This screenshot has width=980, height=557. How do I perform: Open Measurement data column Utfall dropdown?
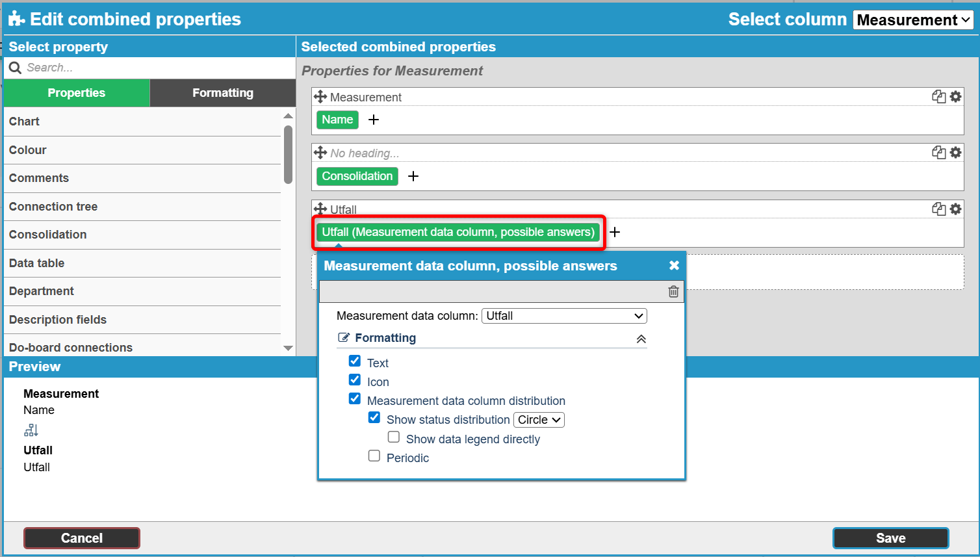click(563, 316)
